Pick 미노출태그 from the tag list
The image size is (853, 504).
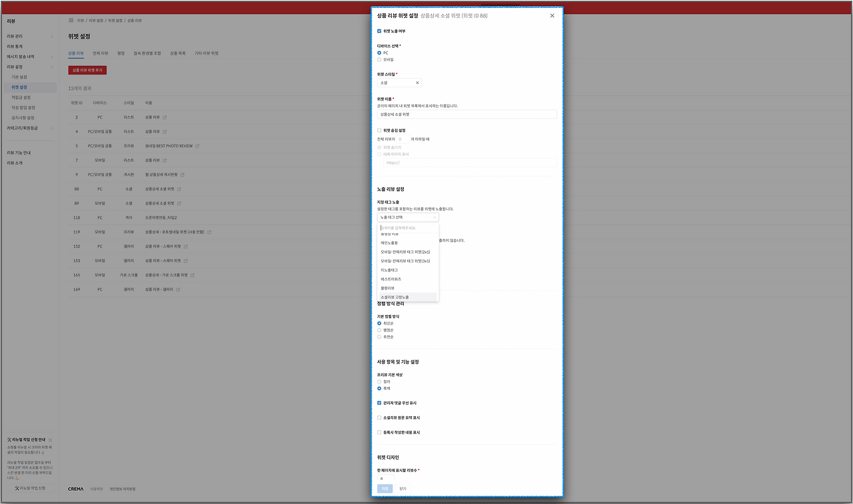(408, 270)
